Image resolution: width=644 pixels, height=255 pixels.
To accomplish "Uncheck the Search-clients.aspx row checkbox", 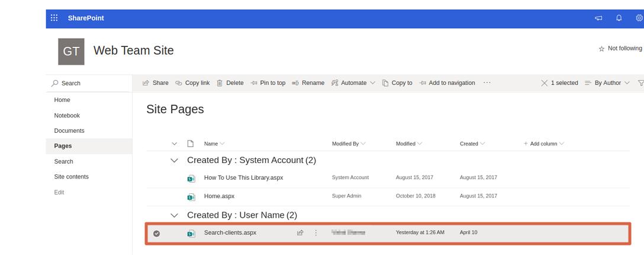I will click(x=156, y=234).
